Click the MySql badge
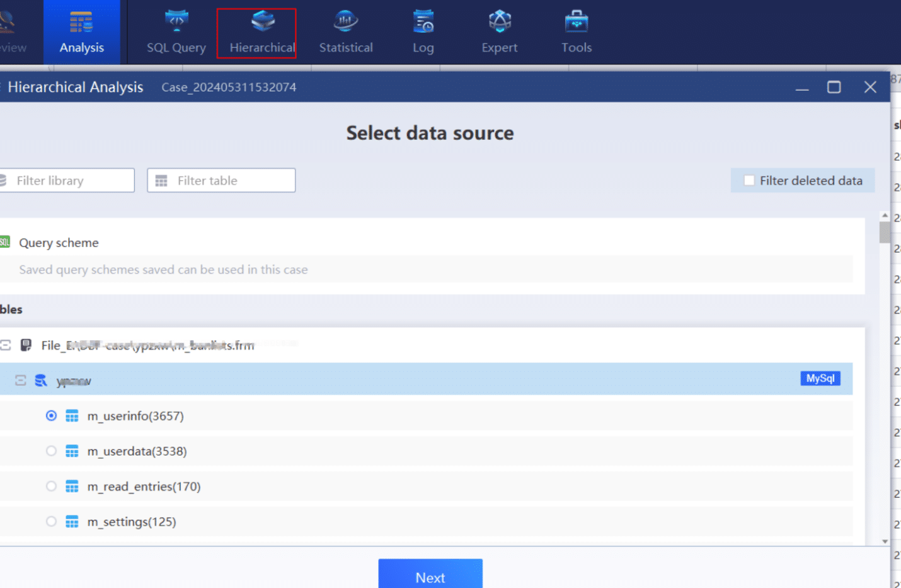901x588 pixels. (x=820, y=378)
